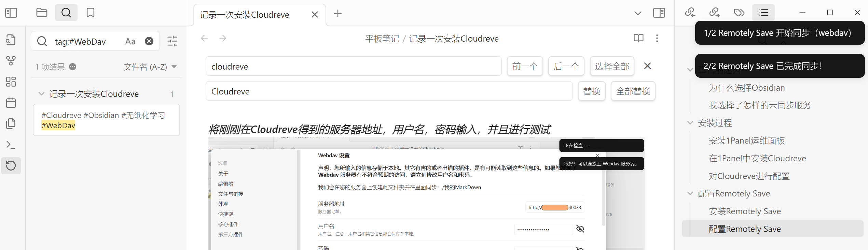Close the 记录一次安装Cloudreve tab
Viewport: 868px width, 250px height.
pos(315,15)
